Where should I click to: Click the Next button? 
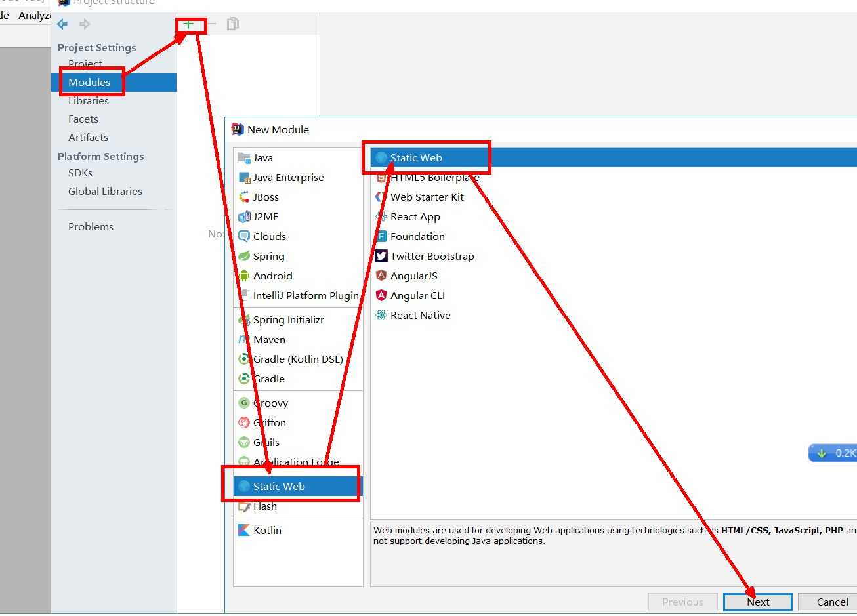[x=758, y=602]
